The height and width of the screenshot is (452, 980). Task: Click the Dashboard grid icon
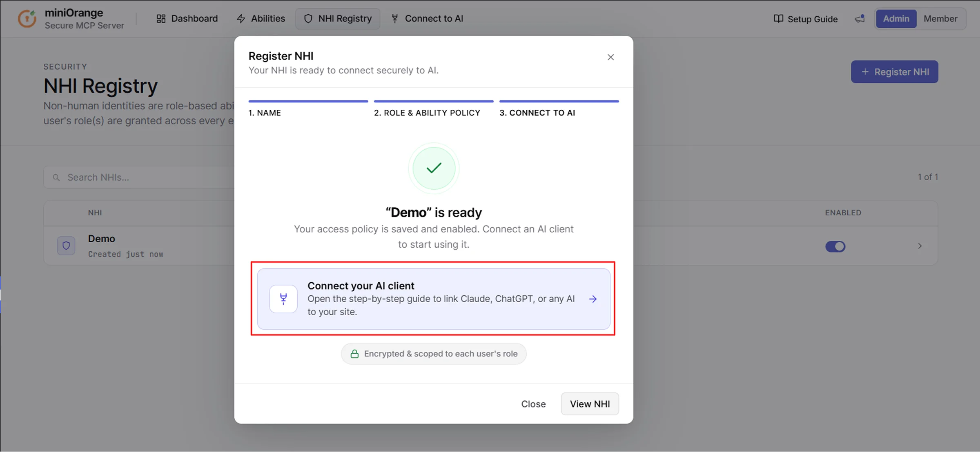[x=161, y=19]
